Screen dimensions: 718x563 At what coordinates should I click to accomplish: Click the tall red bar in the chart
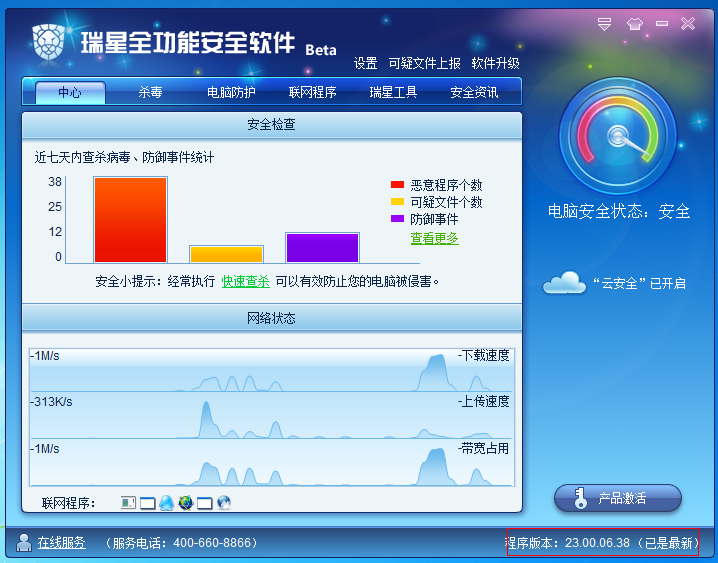click(x=131, y=220)
